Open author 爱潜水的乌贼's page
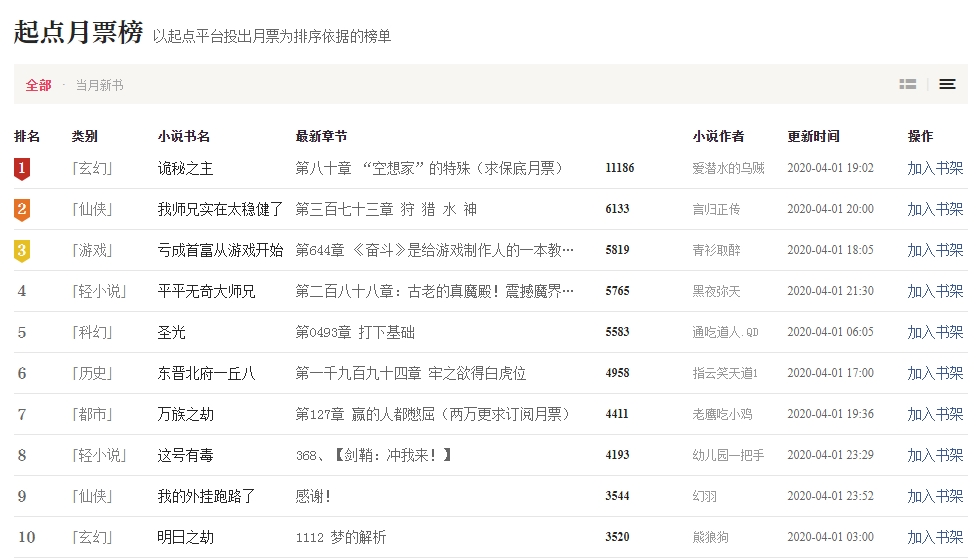The image size is (979, 560). tap(728, 168)
